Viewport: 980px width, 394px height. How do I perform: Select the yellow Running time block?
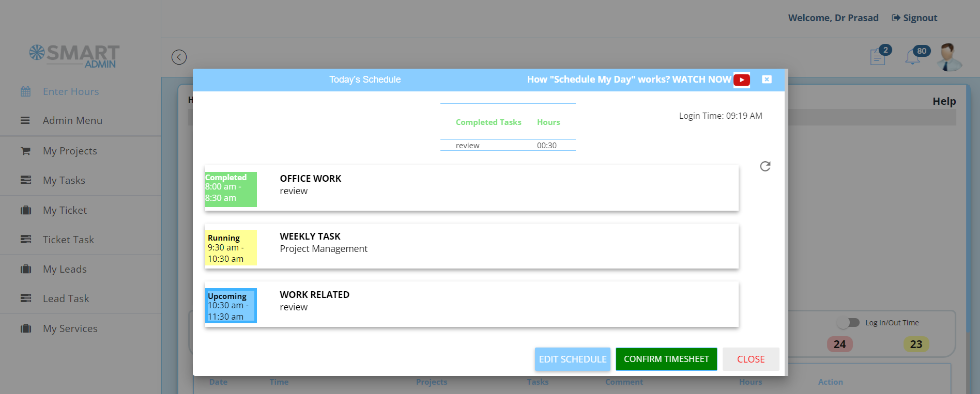click(231, 247)
